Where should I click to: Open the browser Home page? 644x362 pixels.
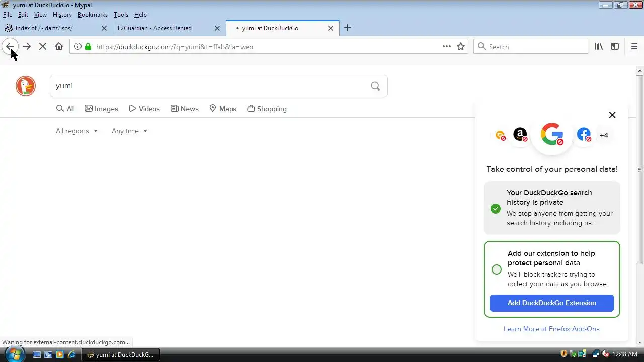pos(59,46)
